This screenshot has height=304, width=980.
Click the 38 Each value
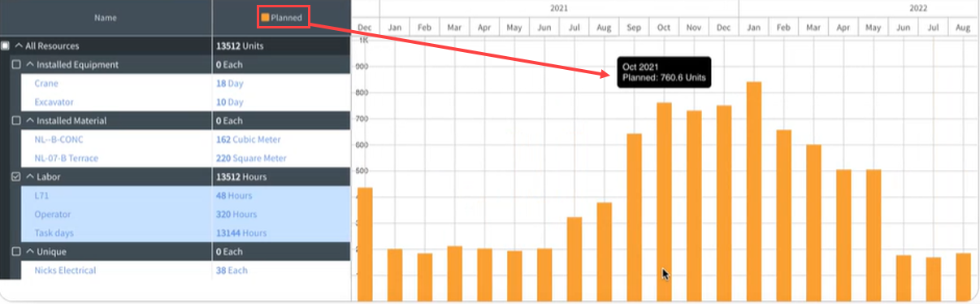232,270
